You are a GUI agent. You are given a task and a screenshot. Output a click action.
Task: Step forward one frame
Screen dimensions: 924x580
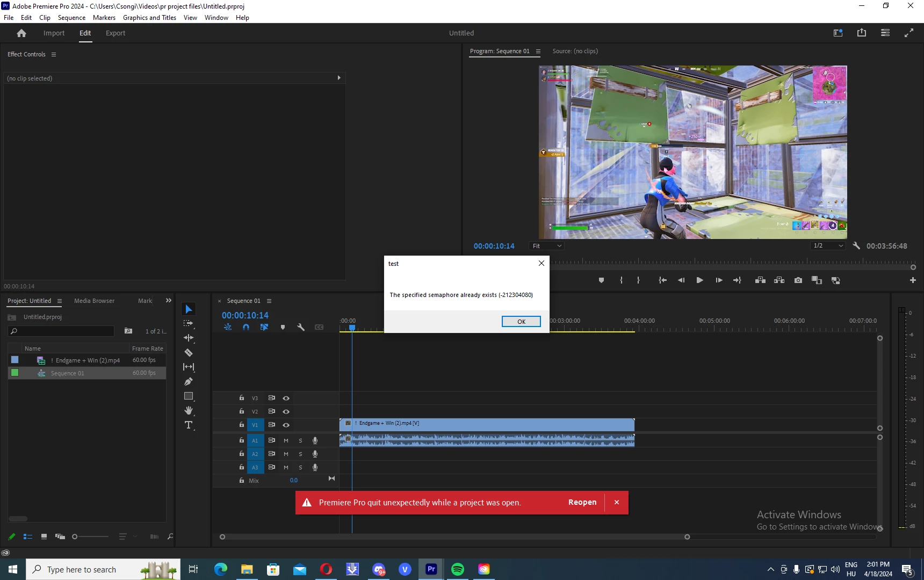[719, 280]
